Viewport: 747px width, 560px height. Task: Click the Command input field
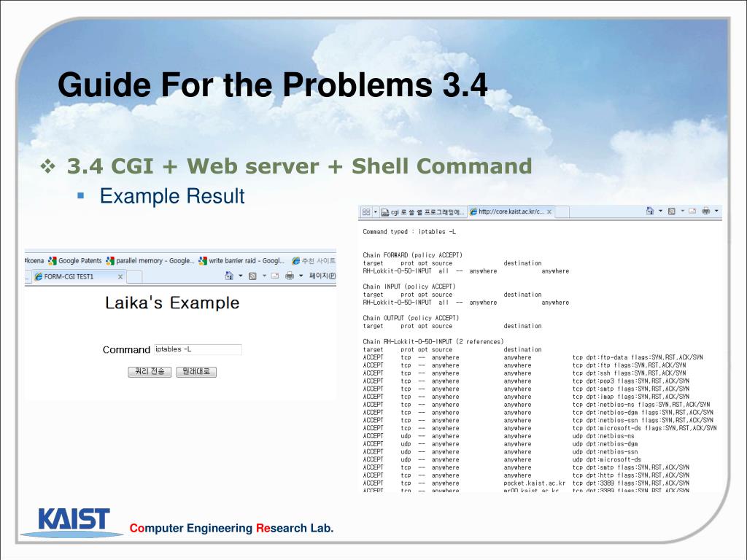coord(198,349)
